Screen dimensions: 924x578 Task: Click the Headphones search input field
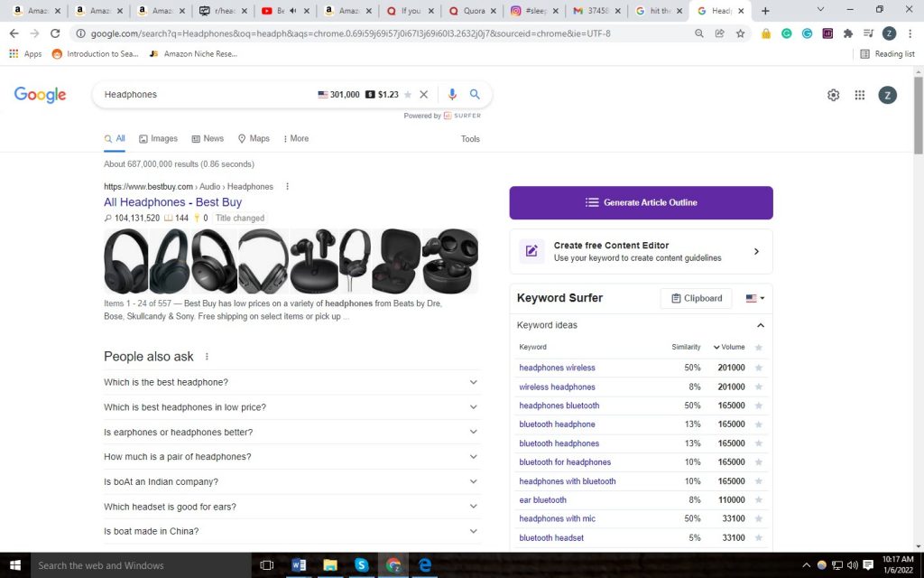(x=207, y=94)
